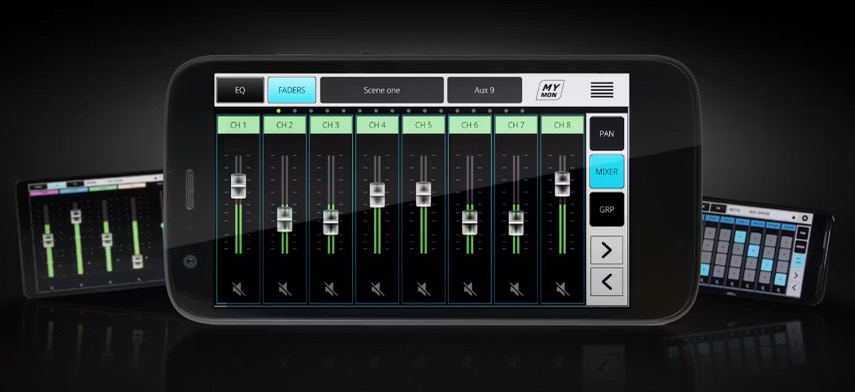The image size is (855, 392).
Task: Switch to the FADERS view
Action: tap(292, 90)
